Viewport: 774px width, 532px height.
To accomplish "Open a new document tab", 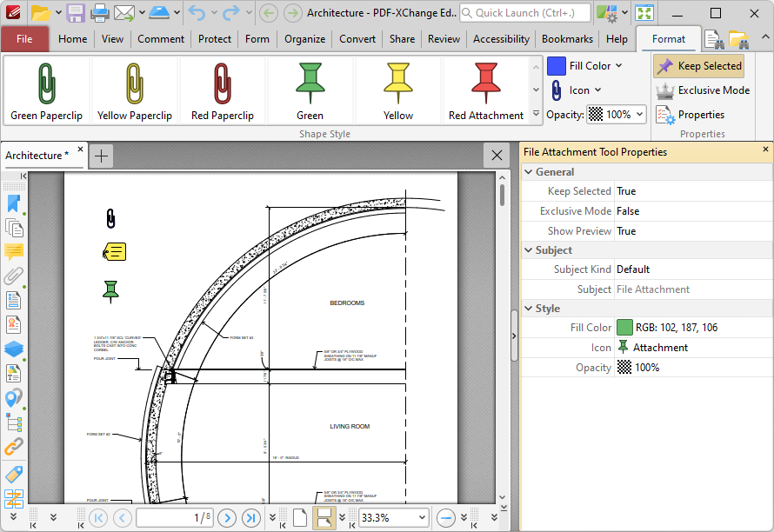I will tap(101, 156).
